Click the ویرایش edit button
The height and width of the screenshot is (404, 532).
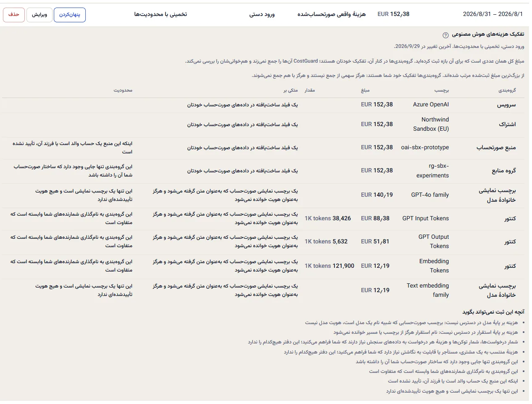tap(40, 15)
